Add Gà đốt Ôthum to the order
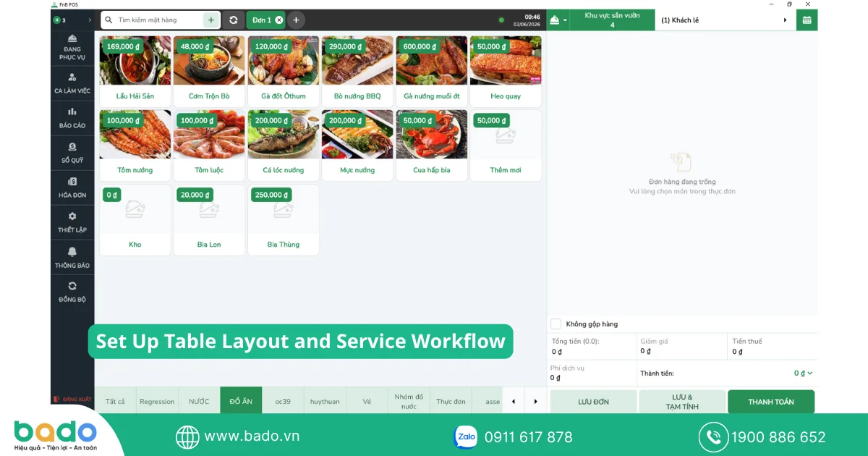This screenshot has width=868, height=456. click(x=283, y=71)
